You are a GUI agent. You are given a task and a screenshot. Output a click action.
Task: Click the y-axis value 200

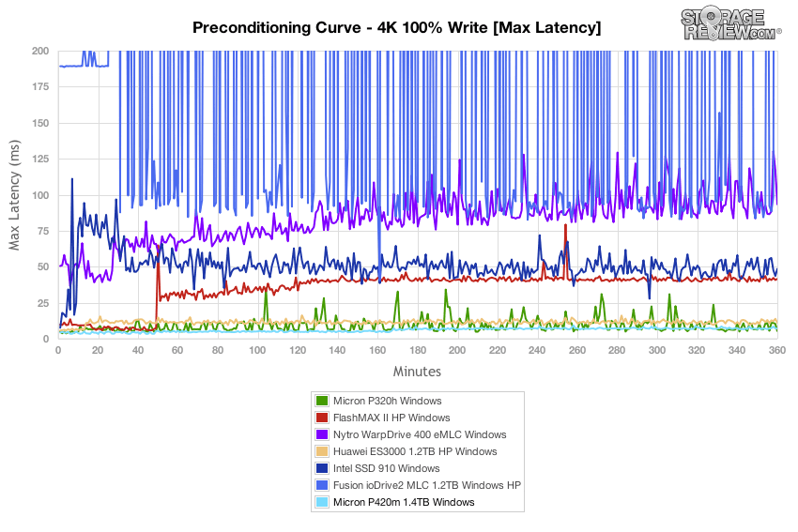point(40,51)
